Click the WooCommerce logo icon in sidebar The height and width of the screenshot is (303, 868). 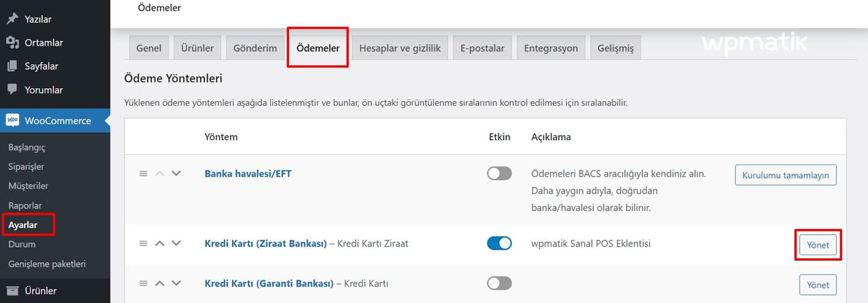point(12,120)
